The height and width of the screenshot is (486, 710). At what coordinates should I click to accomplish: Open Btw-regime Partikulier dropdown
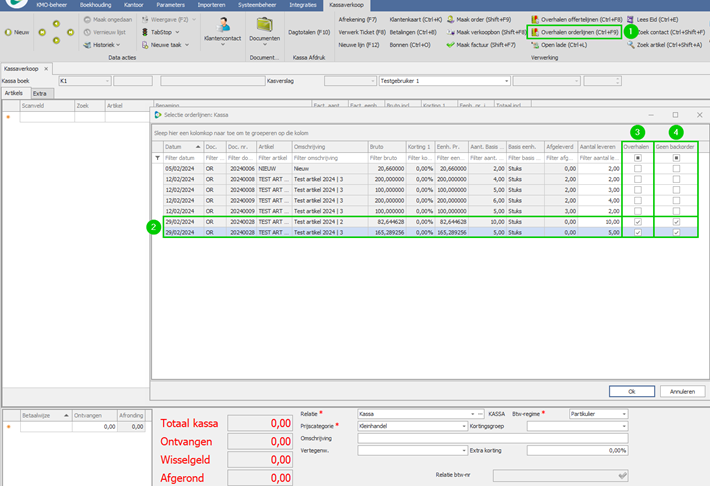point(624,414)
